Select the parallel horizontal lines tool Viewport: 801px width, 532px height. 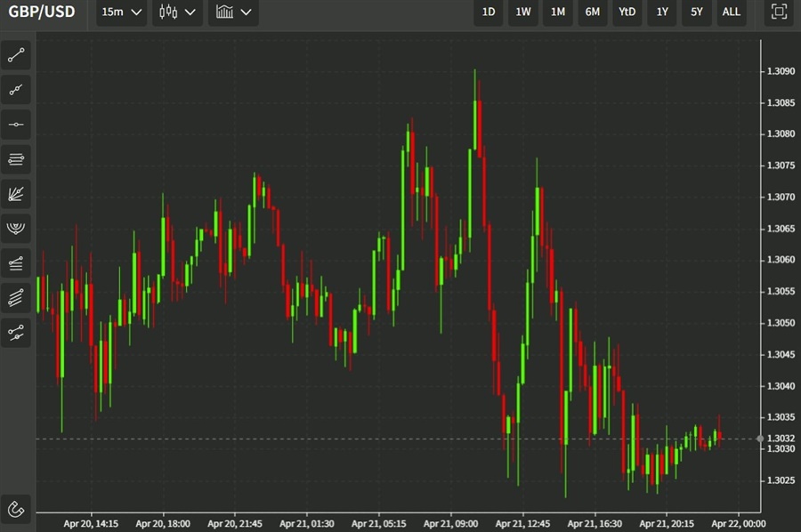16,159
